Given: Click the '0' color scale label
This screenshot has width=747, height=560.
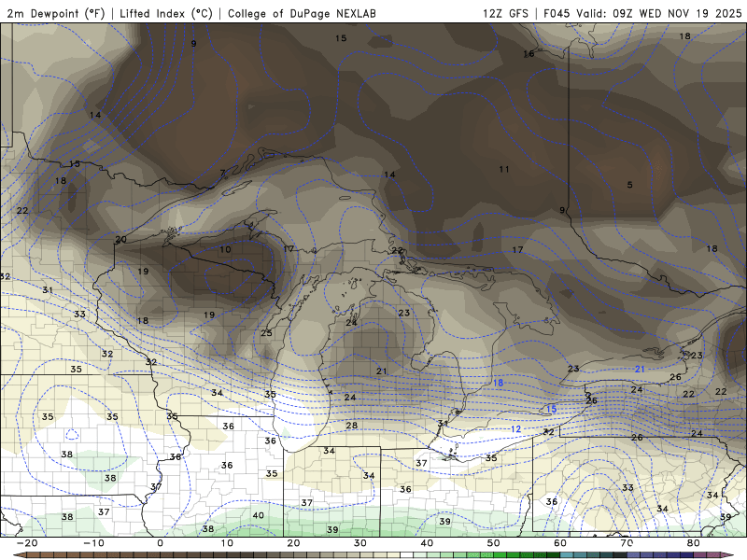Looking at the screenshot, I should pos(160,543).
